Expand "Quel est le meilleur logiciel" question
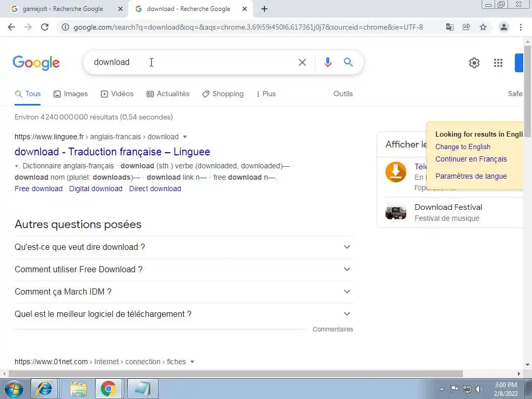This screenshot has width=532, height=399. point(184,314)
